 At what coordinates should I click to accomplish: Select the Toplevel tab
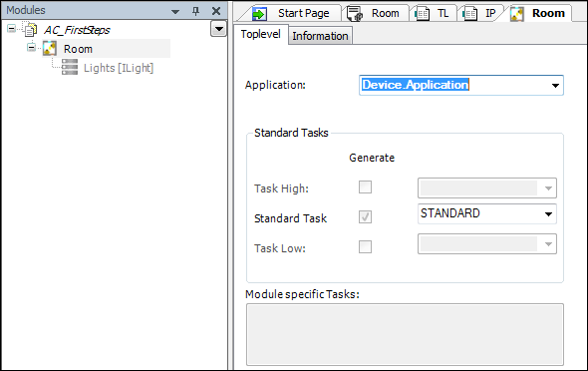[x=261, y=34]
